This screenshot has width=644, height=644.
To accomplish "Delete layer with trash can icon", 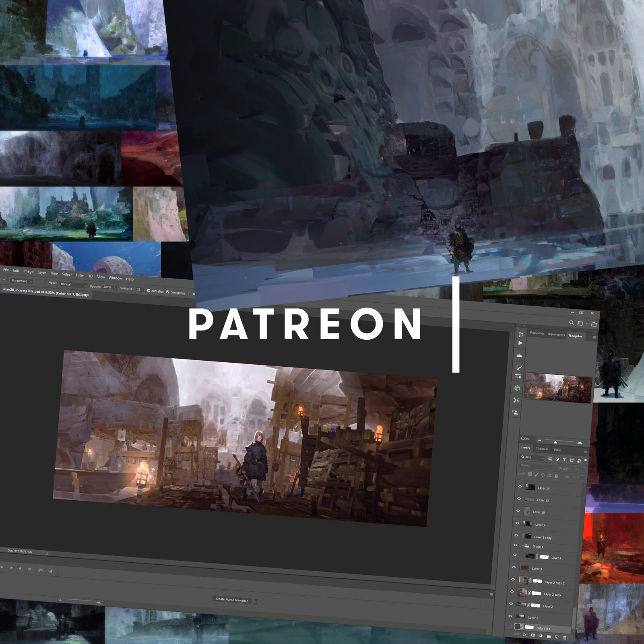I will 565,638.
